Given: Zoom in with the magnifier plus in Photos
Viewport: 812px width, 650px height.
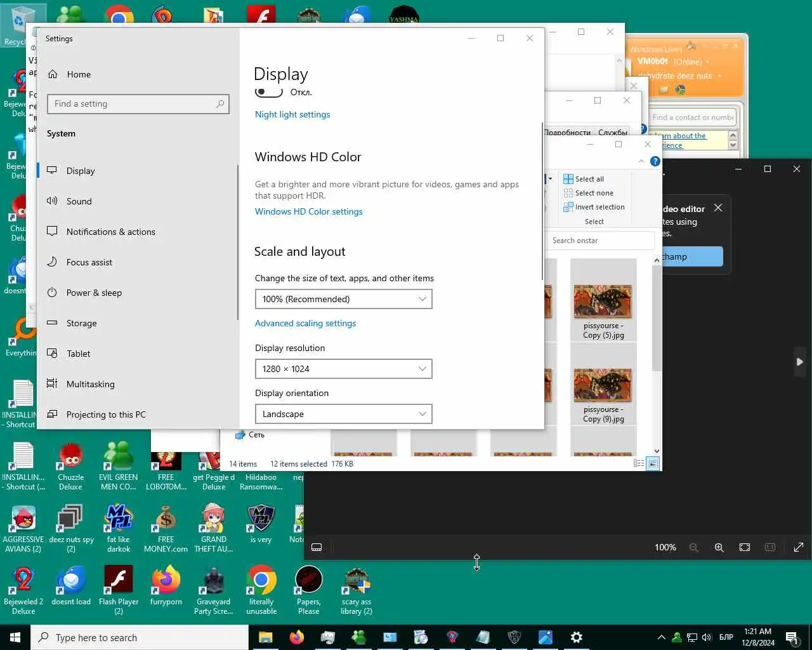Looking at the screenshot, I should point(719,547).
